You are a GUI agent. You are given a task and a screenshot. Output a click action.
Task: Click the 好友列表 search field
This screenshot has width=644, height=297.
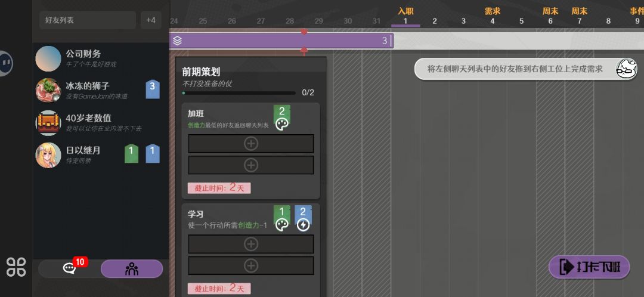tap(88, 20)
